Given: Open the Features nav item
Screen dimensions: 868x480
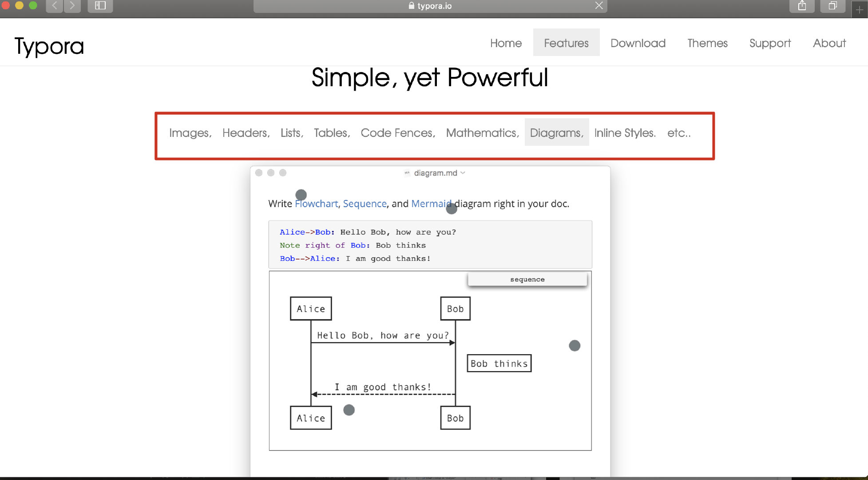Looking at the screenshot, I should (566, 43).
